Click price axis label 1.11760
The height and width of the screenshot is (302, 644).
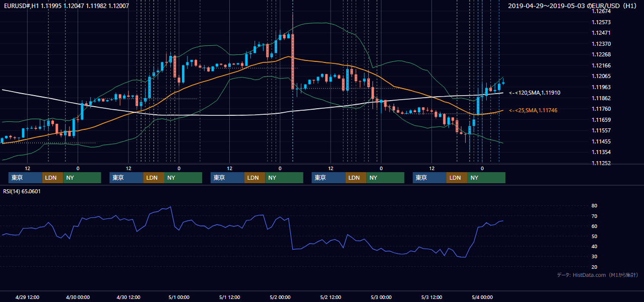click(601, 109)
